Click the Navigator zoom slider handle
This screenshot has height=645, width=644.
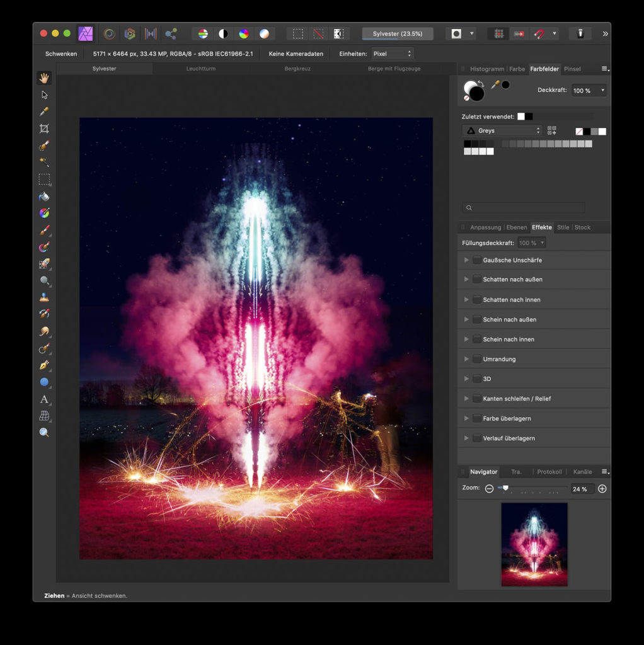point(506,488)
